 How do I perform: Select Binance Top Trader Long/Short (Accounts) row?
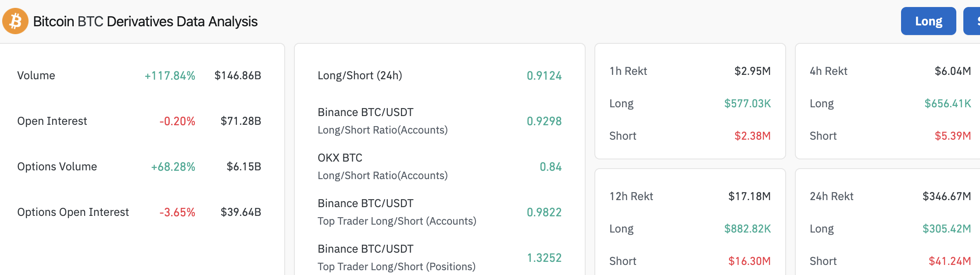click(397, 212)
